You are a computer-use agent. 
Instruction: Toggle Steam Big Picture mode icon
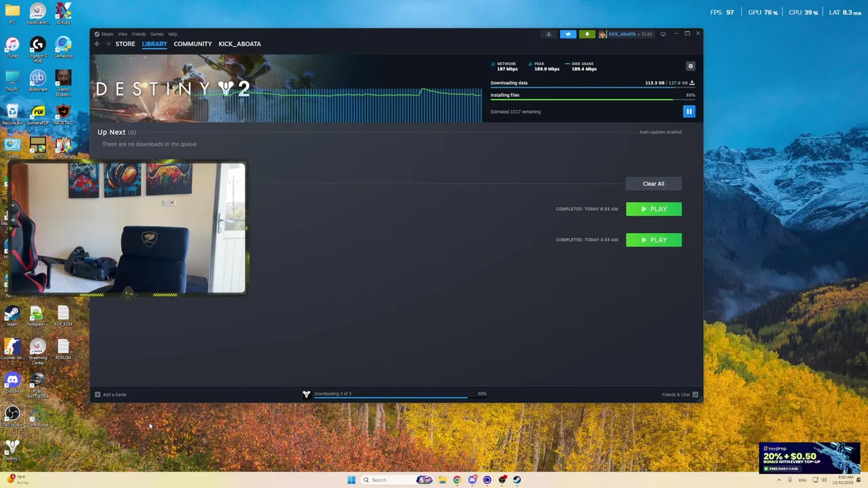[x=663, y=34]
